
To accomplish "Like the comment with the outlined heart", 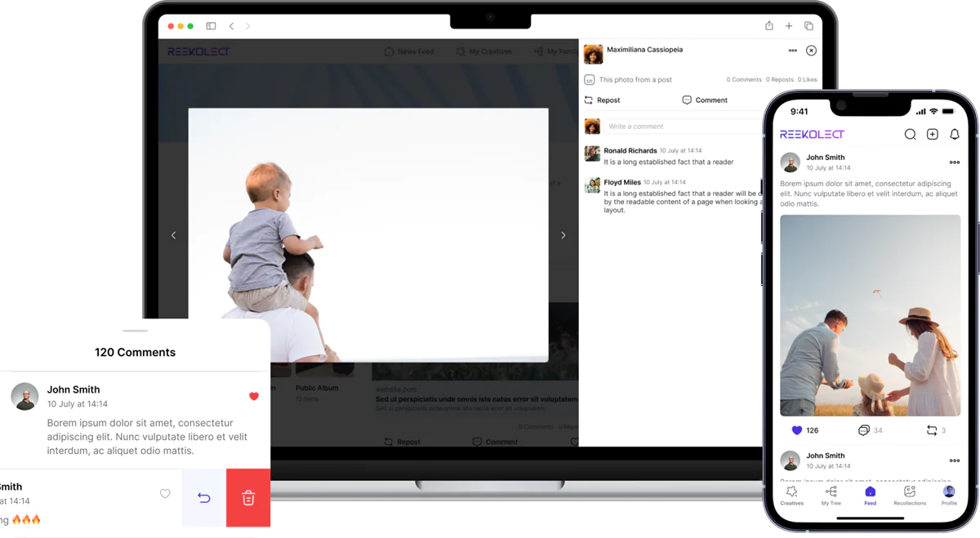I will click(x=165, y=494).
